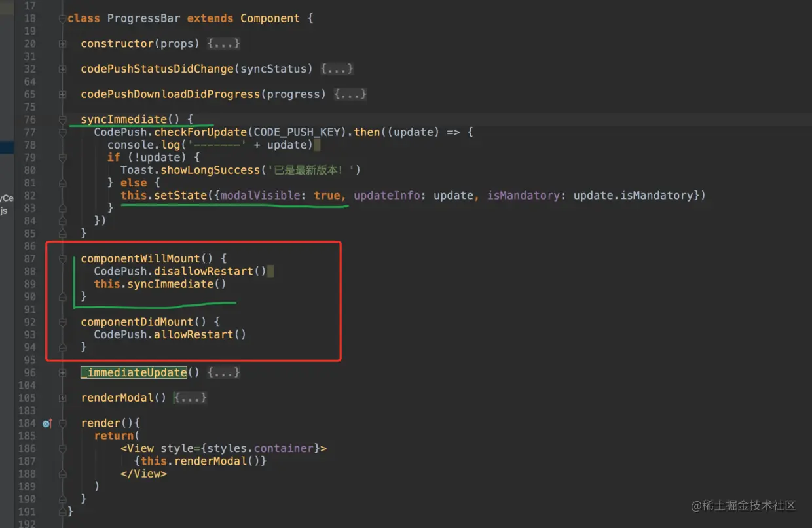Image resolution: width=812 pixels, height=528 pixels.
Task: Click the CODE_PUSH_KEY constant
Action: click(296, 132)
